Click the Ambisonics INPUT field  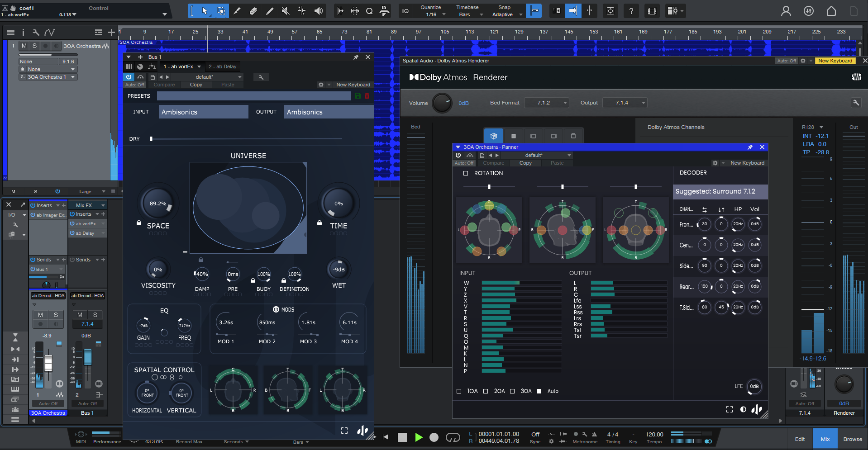click(x=203, y=112)
